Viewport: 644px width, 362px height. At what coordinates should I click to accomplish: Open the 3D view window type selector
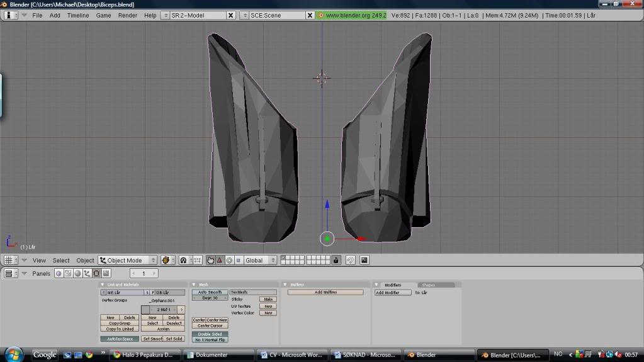pos(11,260)
